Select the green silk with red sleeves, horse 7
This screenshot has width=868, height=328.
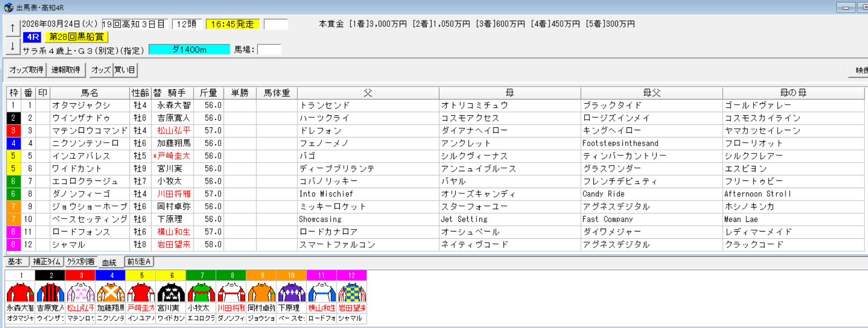[201, 292]
